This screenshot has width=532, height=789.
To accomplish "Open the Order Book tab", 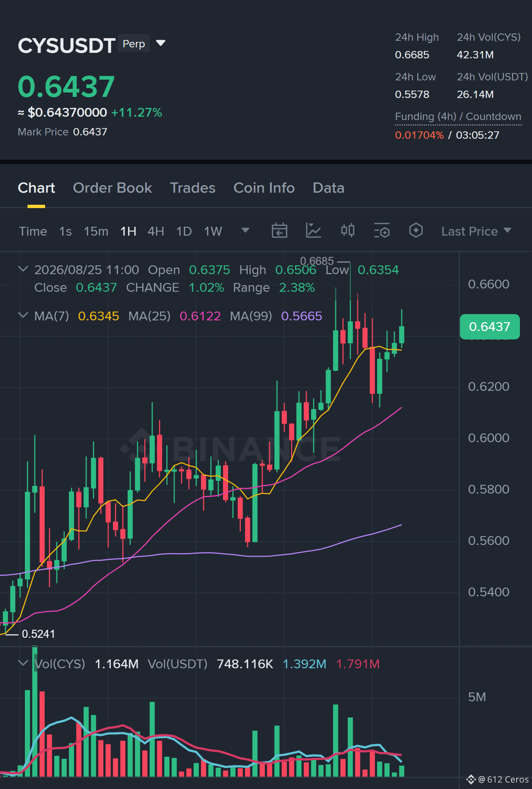I will 112,188.
